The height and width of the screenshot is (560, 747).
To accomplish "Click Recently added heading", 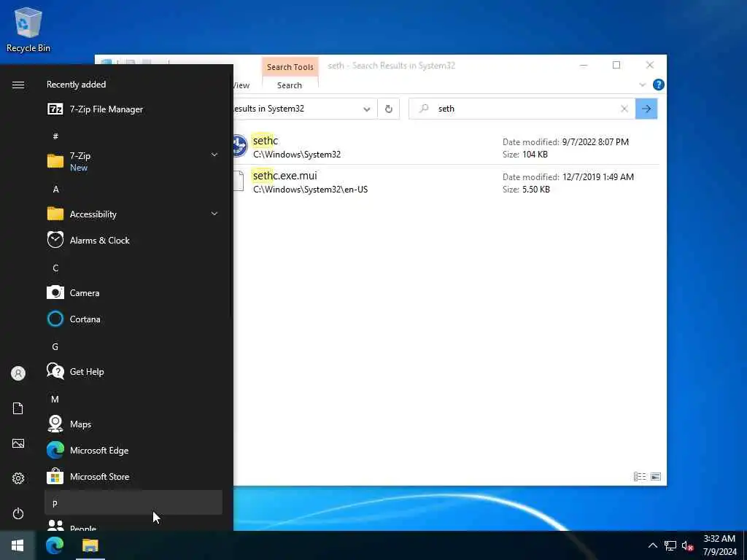I will (76, 85).
